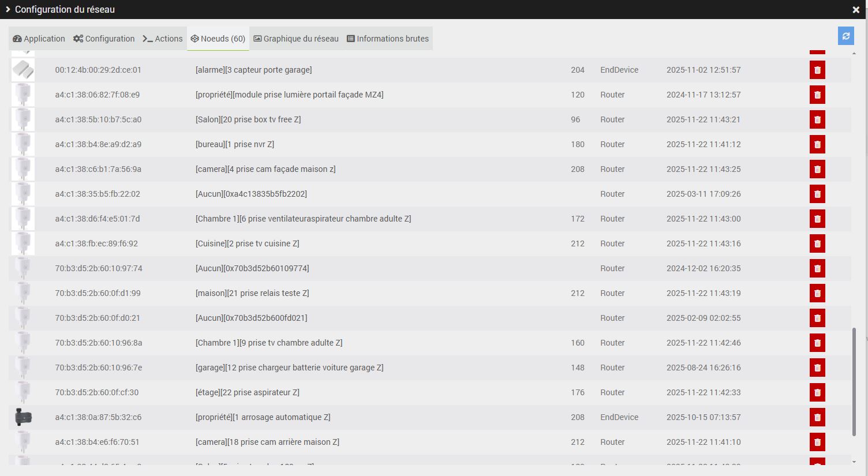This screenshot has width=868, height=476.
Task: Remove the Salon box tv free node
Action: pos(817,119)
